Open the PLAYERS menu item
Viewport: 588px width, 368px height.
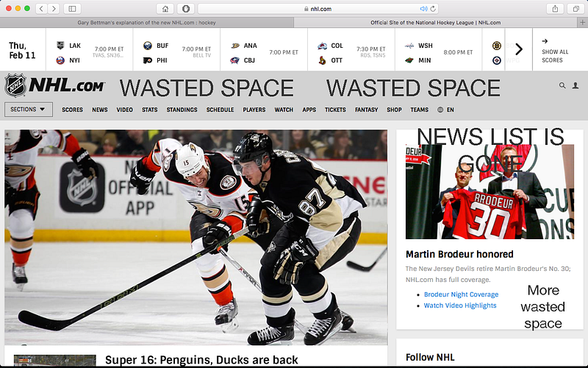(254, 110)
